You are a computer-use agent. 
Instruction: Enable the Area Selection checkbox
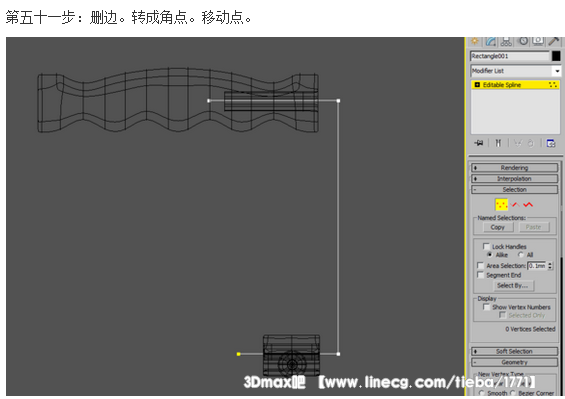coord(480,265)
